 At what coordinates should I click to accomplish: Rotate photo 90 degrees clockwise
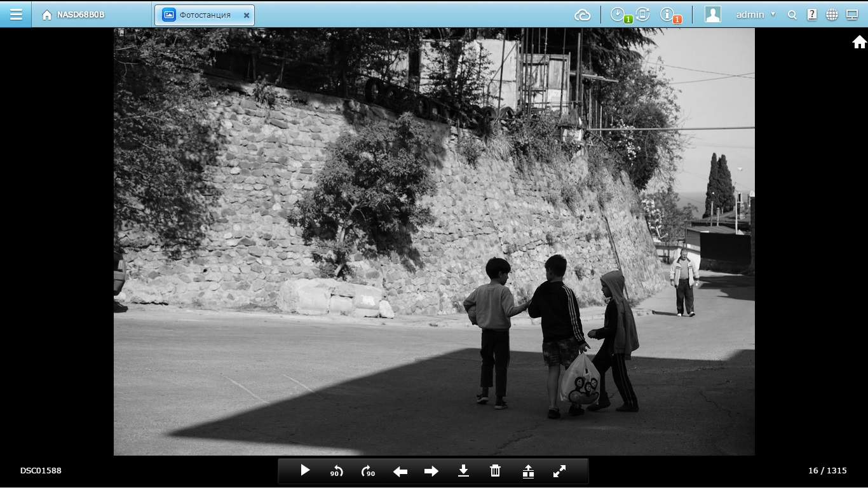[368, 471]
